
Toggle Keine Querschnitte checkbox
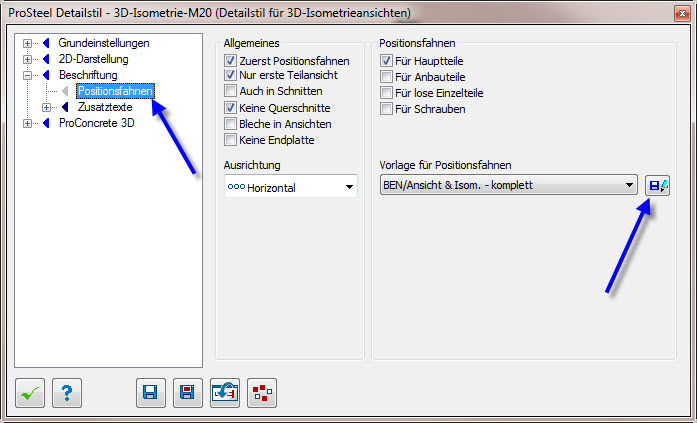pos(230,108)
